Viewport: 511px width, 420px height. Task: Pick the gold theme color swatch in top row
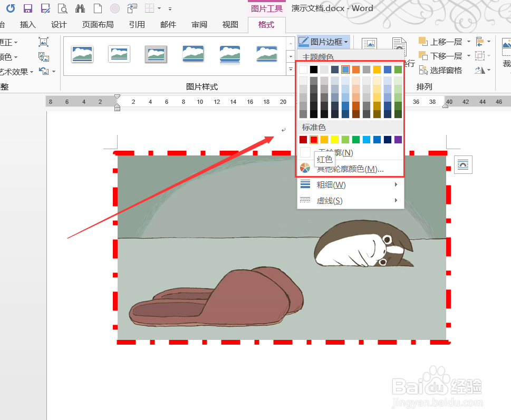pyautogui.click(x=377, y=70)
